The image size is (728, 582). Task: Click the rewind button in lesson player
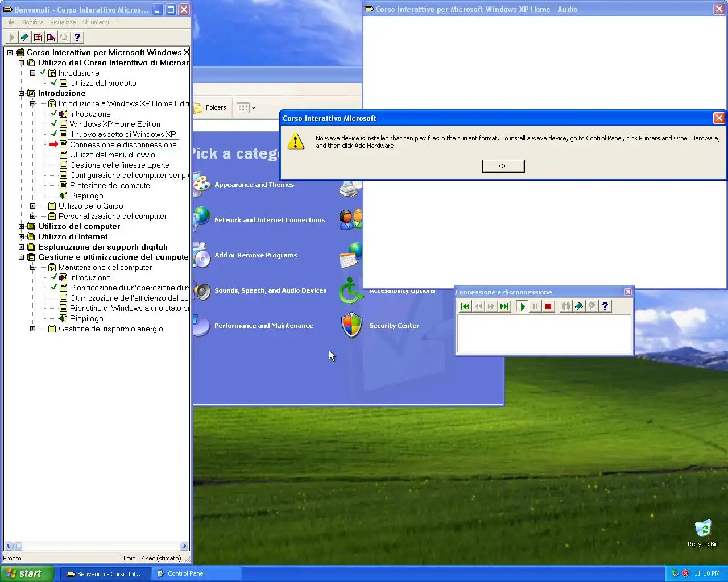pyautogui.click(x=478, y=306)
